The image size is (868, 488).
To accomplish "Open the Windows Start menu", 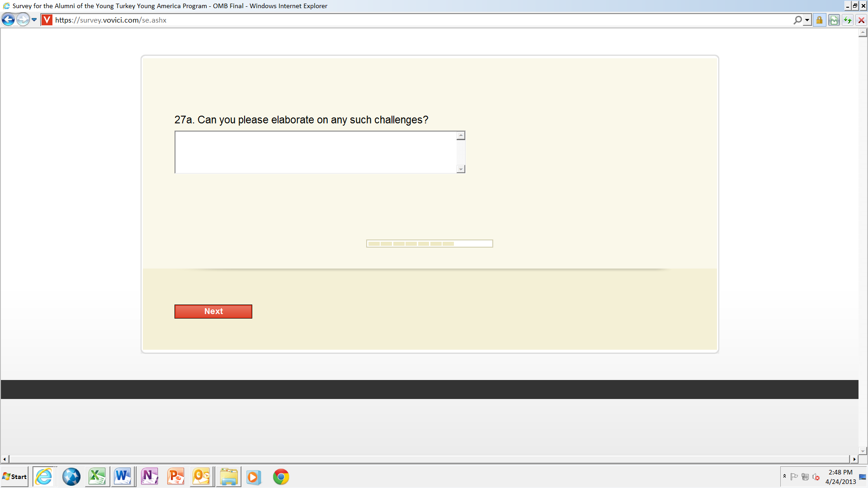I will coord(15,477).
